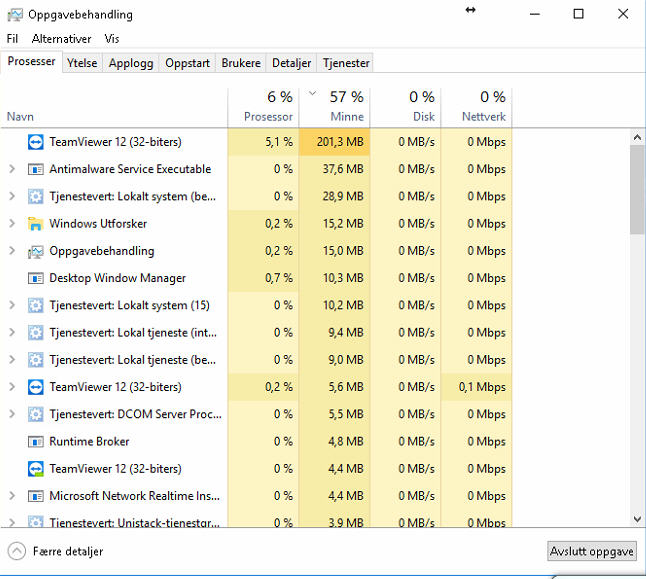Expand the Oppgavebehandling process row
The height and width of the screenshot is (579, 646).
12,251
